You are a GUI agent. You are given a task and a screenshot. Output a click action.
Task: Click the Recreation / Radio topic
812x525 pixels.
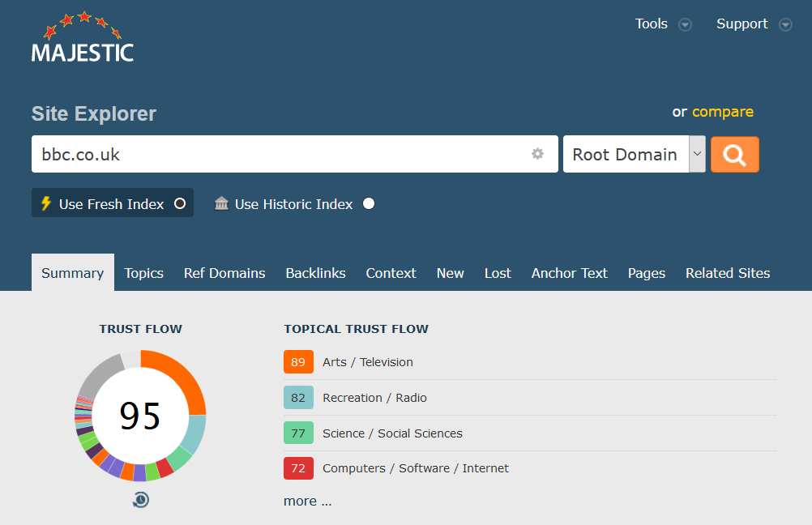(374, 398)
